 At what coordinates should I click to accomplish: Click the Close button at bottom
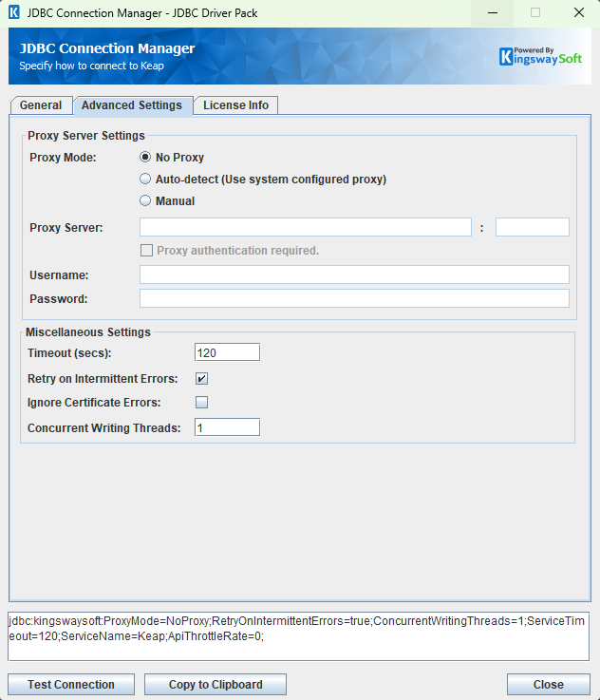pyautogui.click(x=548, y=685)
